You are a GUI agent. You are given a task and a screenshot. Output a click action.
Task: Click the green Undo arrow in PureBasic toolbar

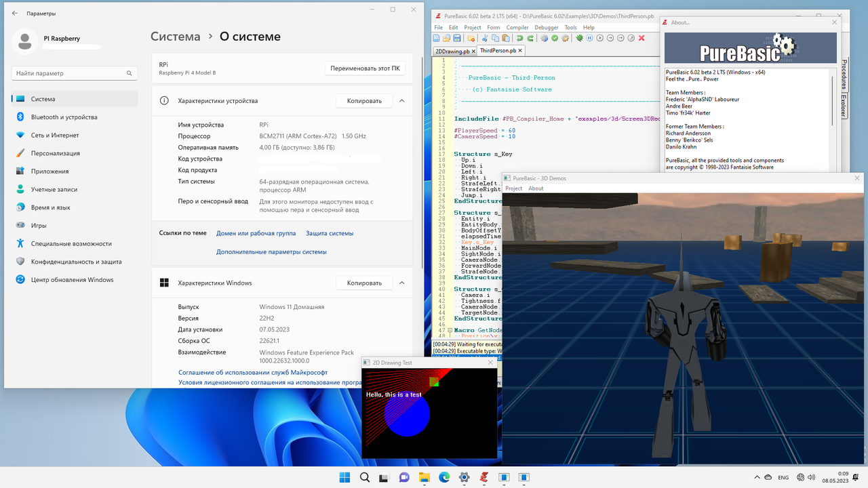[519, 38]
